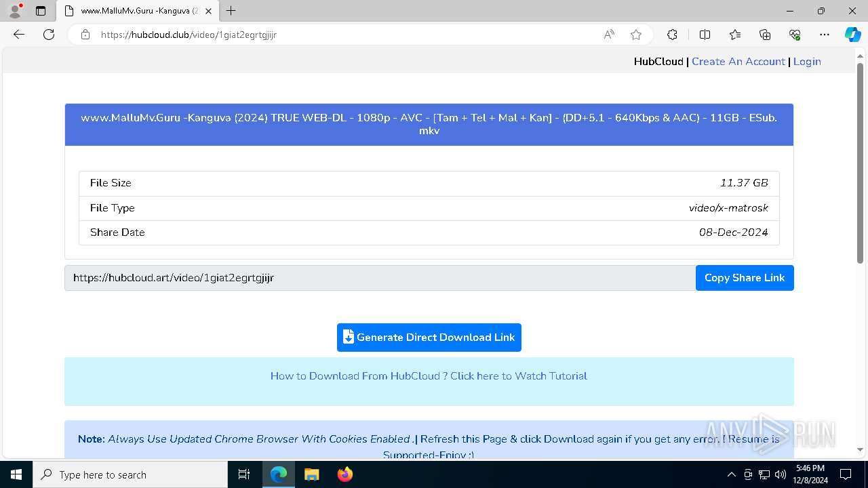Viewport: 868px width, 488px height.
Task: Click the Create An Account link
Action: 738,62
